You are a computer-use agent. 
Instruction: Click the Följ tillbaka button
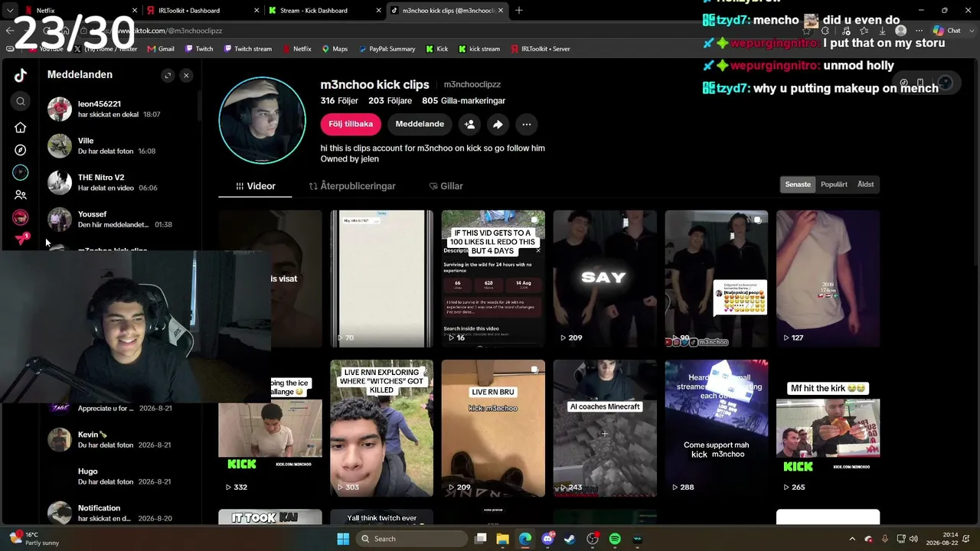point(351,124)
